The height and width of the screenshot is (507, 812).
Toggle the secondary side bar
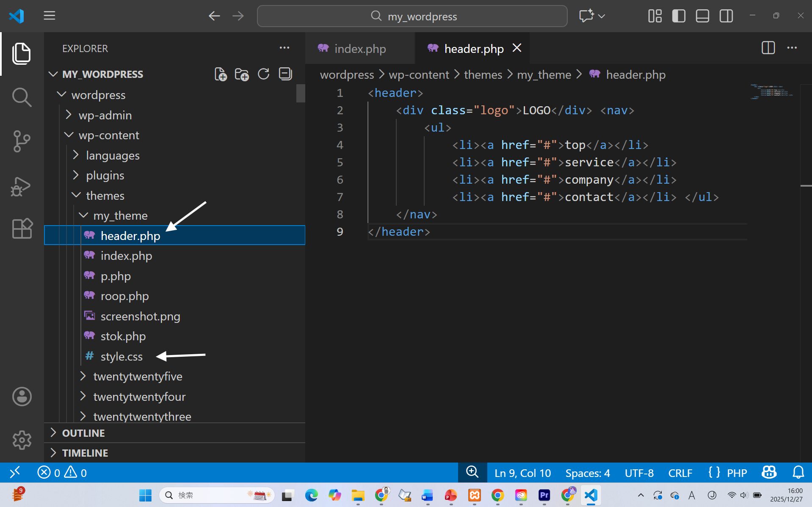(x=726, y=16)
